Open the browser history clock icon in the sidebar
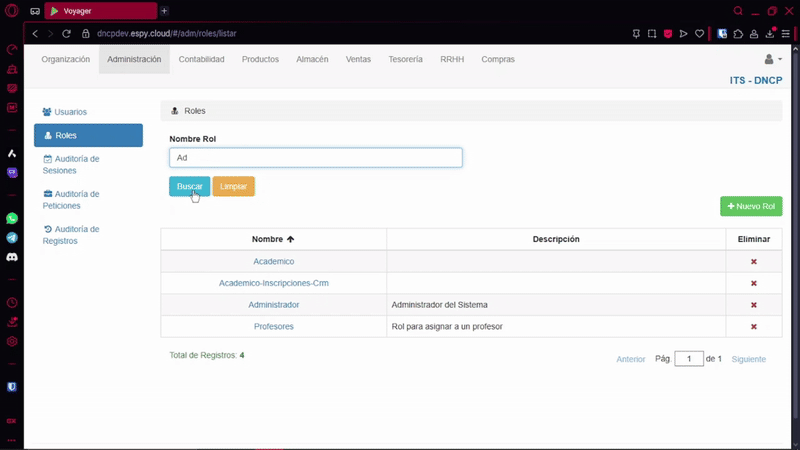Screen dimensions: 800x450 [x=12, y=302]
